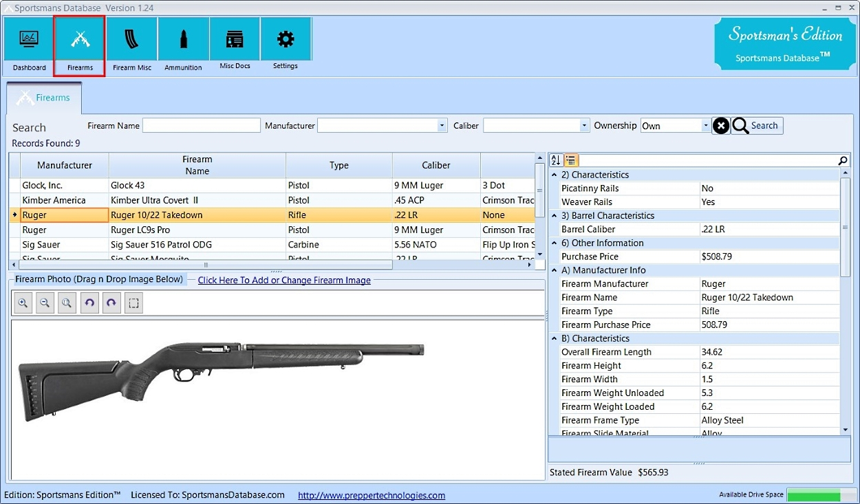
Task: Click the firearm grid horizontal scrollbar
Action: pos(206,265)
